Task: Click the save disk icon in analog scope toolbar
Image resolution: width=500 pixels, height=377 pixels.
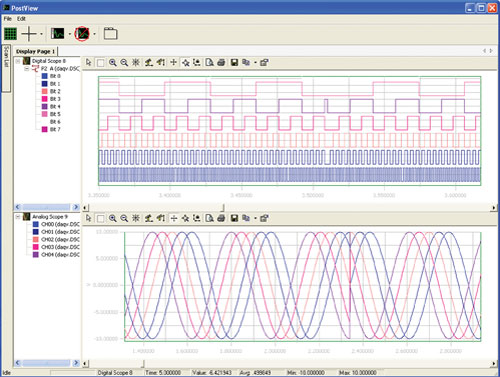Action: pos(234,218)
